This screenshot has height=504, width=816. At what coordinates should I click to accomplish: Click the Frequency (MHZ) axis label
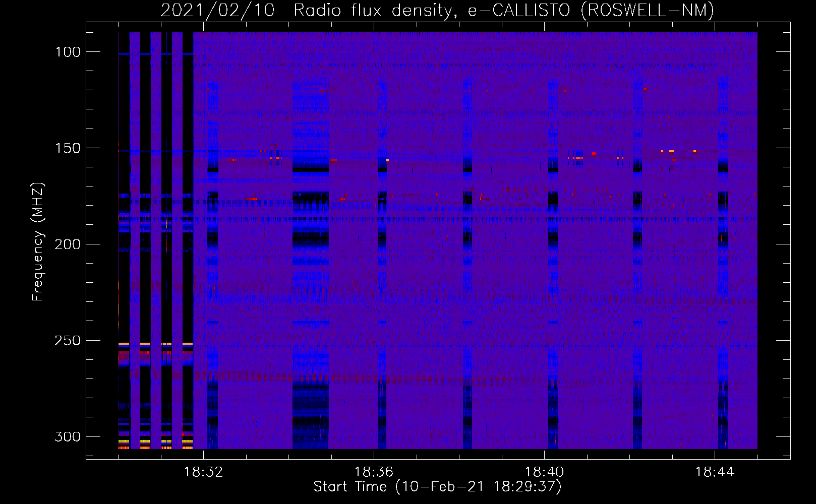point(38,241)
